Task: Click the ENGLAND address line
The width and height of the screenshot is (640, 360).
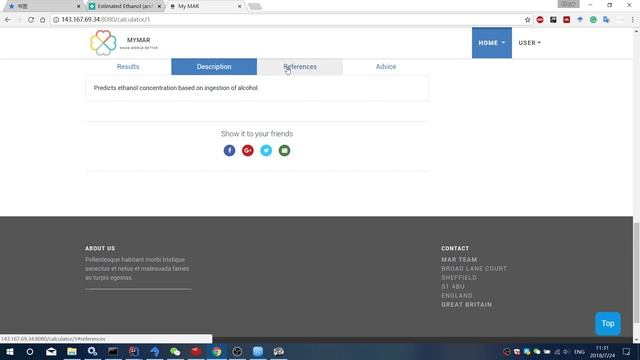Action: [x=457, y=296]
